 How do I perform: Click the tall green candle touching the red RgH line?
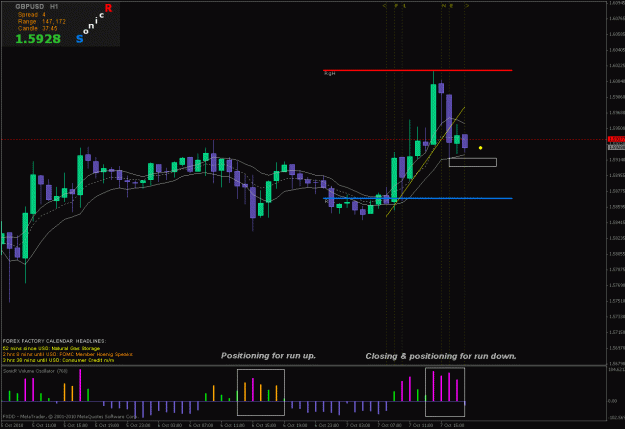[x=433, y=114]
